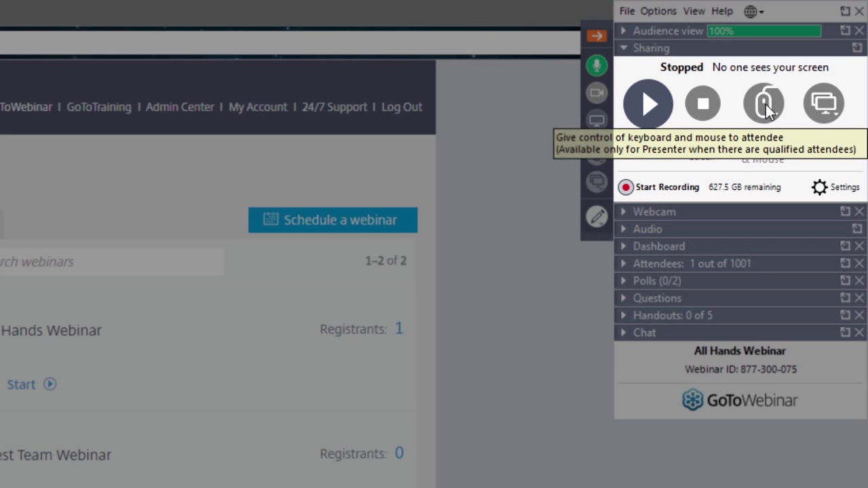Undock the Polls pane

[x=845, y=281]
